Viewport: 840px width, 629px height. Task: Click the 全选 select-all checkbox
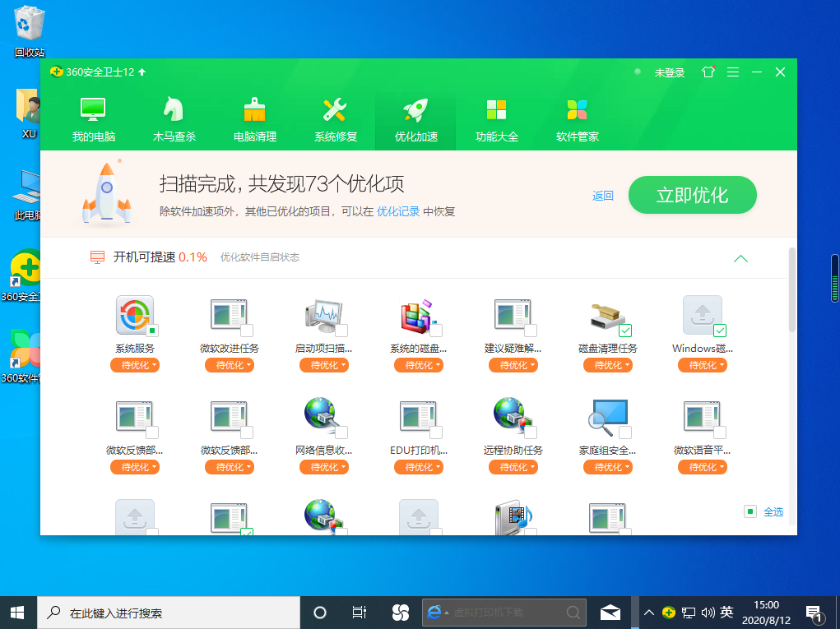pyautogui.click(x=750, y=511)
